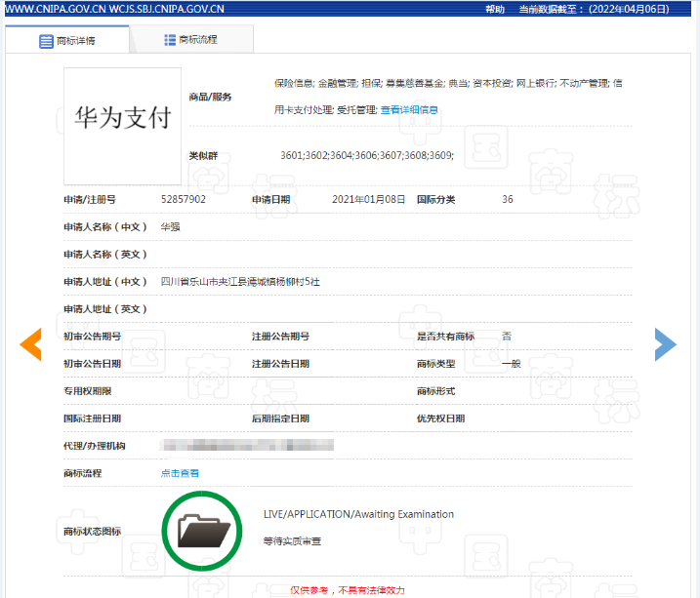Click the 商标形式 label
Viewport: 700px width, 598px height.
click(x=435, y=391)
